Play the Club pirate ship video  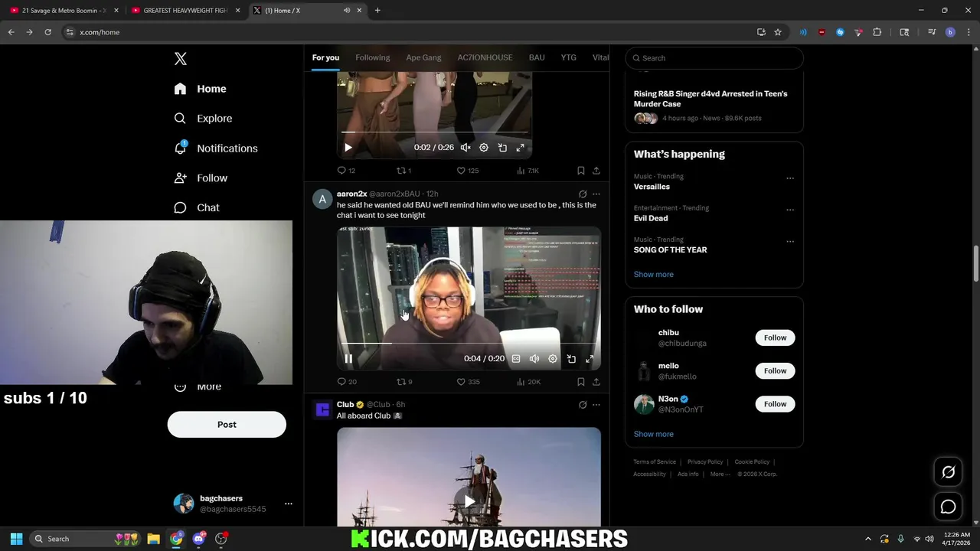tap(469, 502)
